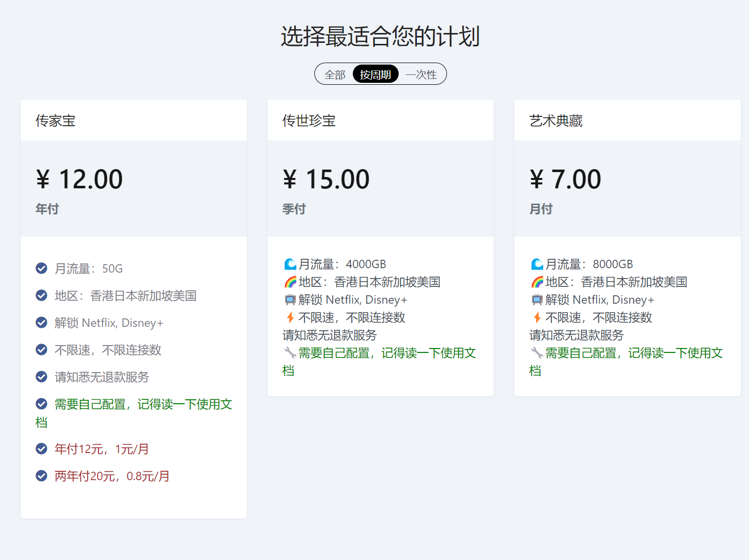The image size is (749, 560).
Task: Click checkmark beside 请知悉无退款服务 in 传家宝
Action: (x=42, y=377)
